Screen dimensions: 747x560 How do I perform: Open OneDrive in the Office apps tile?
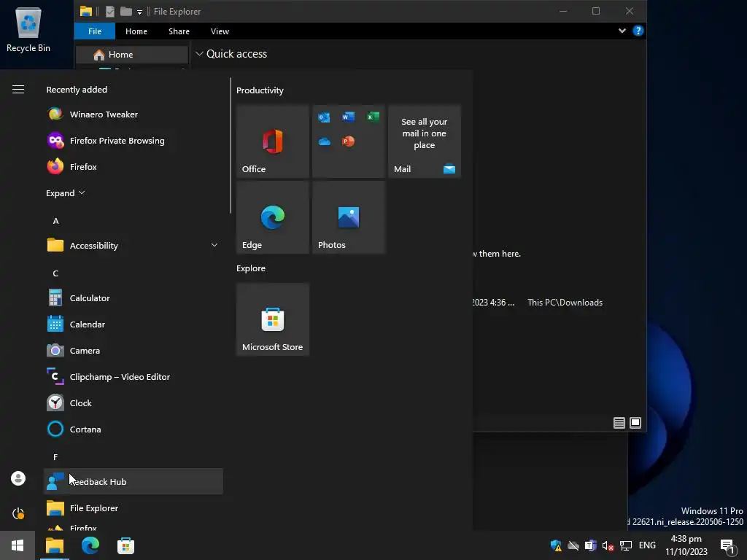tap(325, 141)
